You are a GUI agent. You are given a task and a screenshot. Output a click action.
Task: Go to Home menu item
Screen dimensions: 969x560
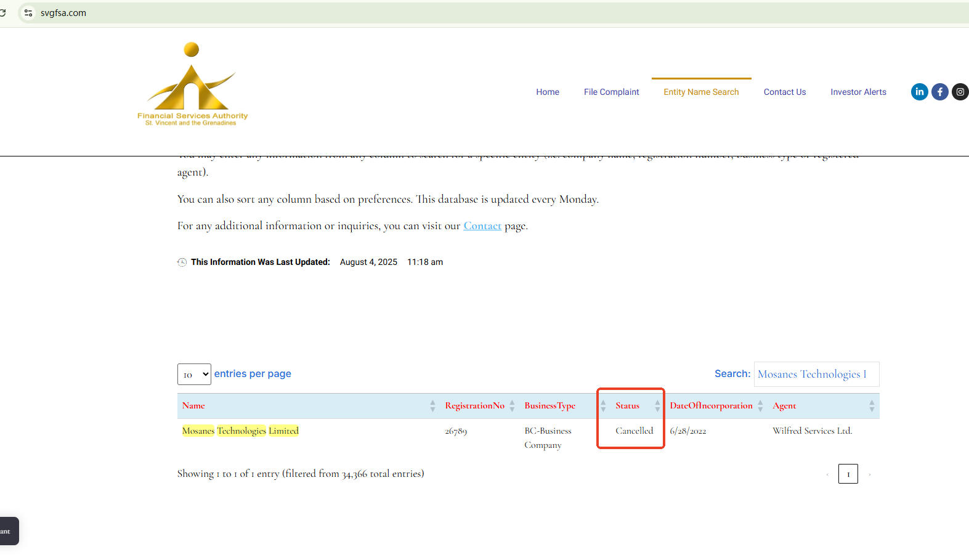click(548, 92)
